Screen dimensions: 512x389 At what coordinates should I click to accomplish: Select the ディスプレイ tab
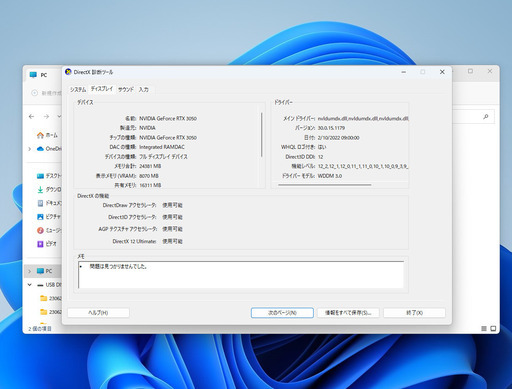tap(102, 89)
